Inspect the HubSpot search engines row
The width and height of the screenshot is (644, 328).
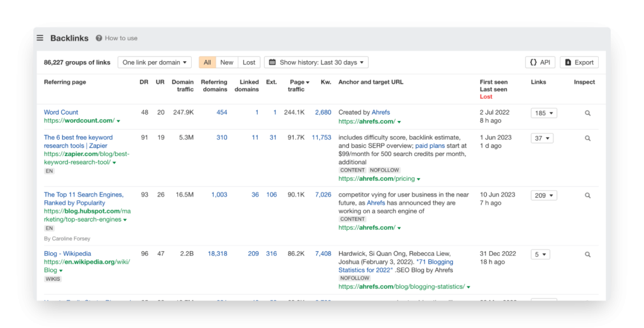(587, 196)
